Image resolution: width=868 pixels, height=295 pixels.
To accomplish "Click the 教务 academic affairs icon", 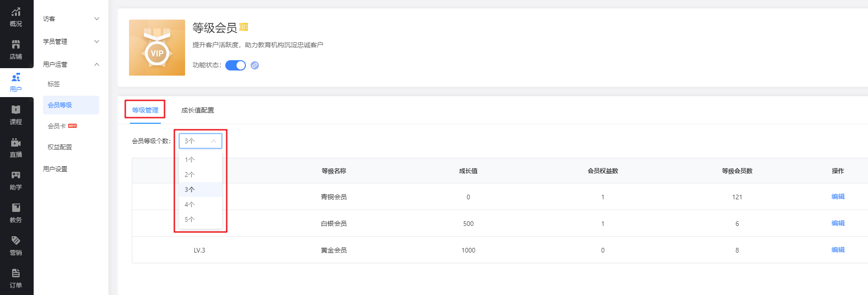I will [16, 213].
